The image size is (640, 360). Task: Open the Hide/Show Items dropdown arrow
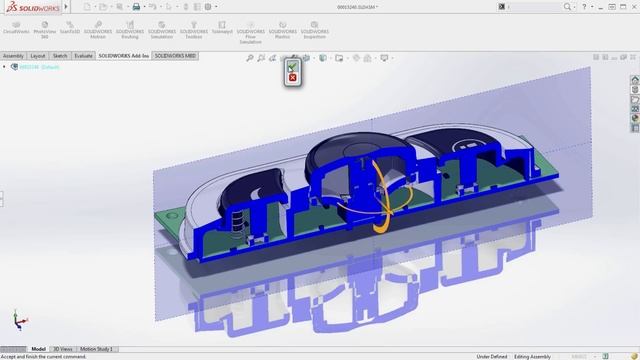click(347, 58)
